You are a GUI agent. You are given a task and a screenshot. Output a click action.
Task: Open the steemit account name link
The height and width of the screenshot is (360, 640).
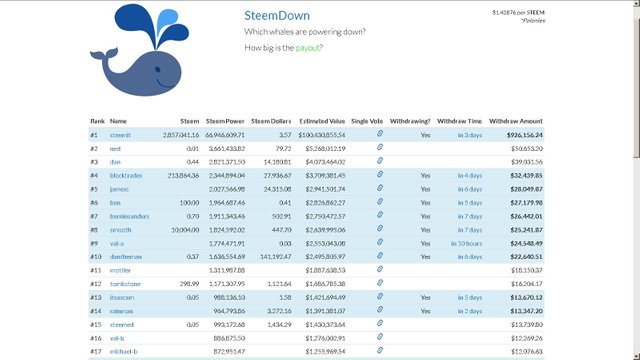pos(120,135)
